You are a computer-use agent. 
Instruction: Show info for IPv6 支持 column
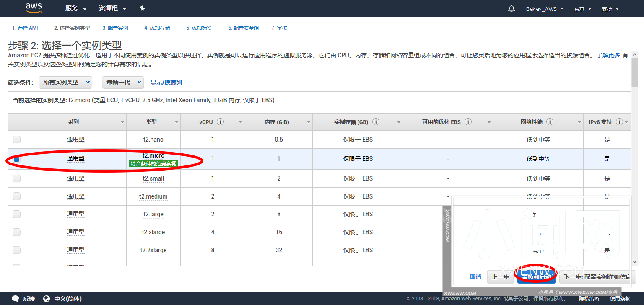[x=619, y=122]
